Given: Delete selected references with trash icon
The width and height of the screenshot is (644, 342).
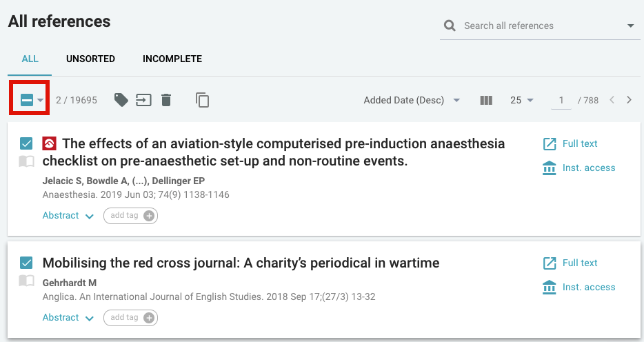Looking at the screenshot, I should tap(166, 100).
